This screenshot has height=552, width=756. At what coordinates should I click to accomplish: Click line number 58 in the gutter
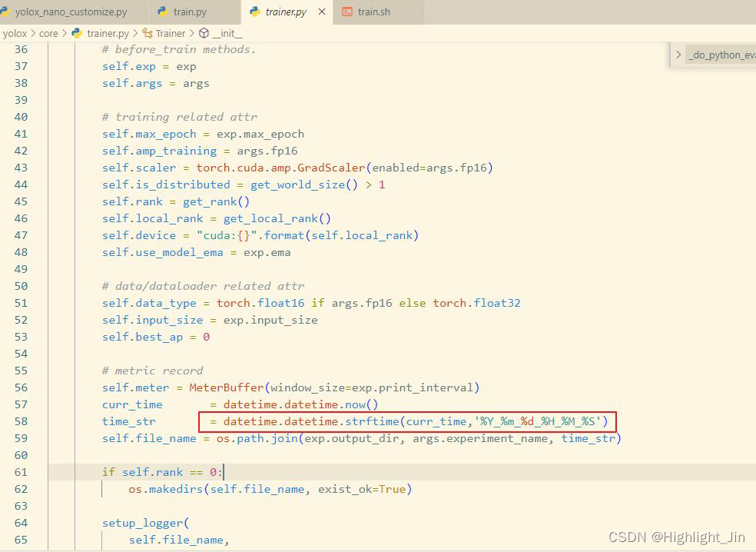tap(21, 422)
